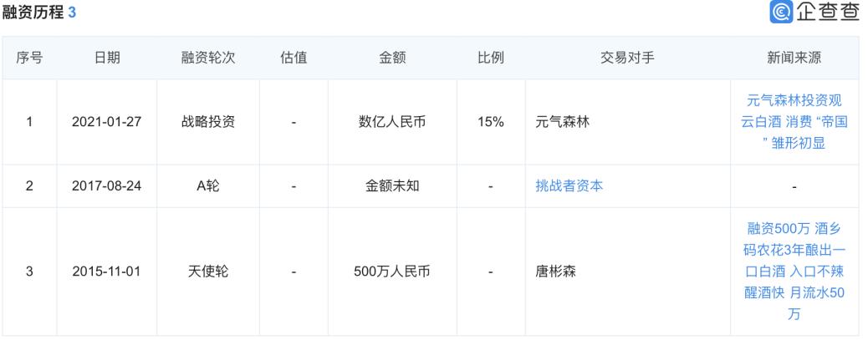
Task: Click the 15% ratio cell
Action: [x=491, y=122]
